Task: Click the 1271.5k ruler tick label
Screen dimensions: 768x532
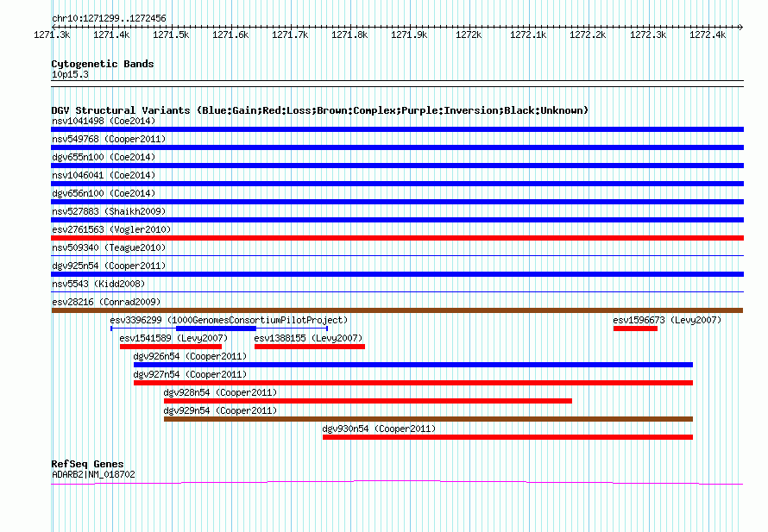Action: pos(171,34)
